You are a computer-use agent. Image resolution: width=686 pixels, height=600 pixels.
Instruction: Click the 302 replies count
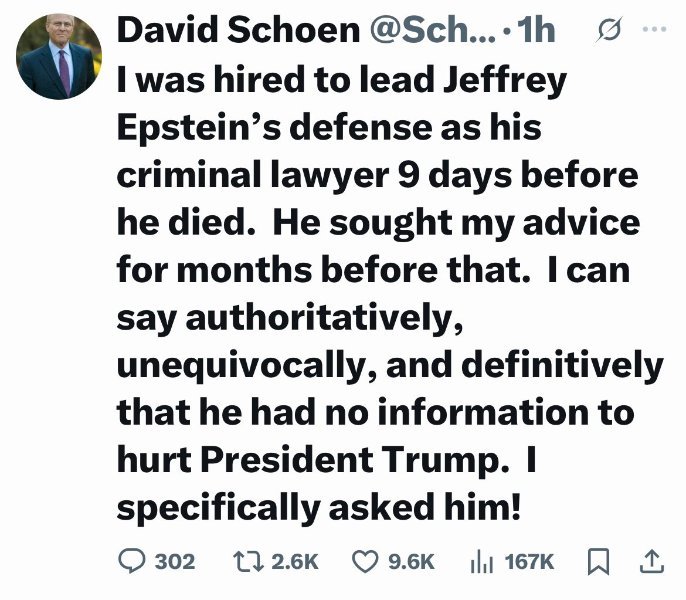174,562
